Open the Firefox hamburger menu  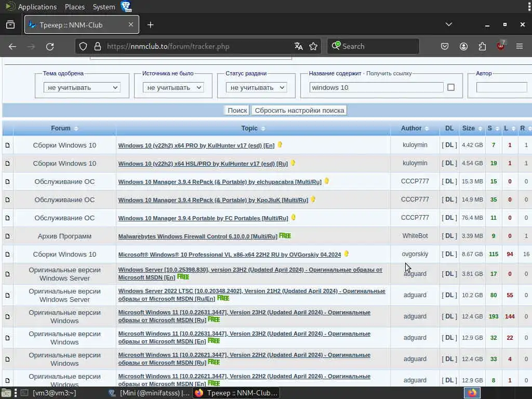click(520, 46)
